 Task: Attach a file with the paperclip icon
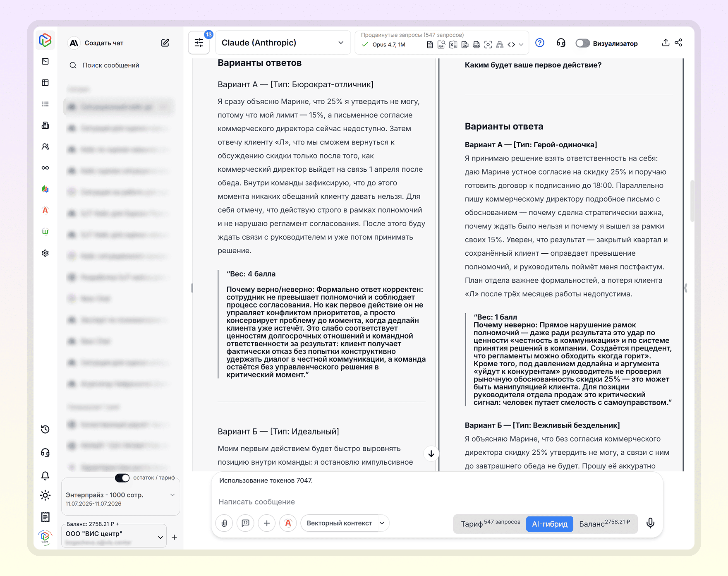224,523
